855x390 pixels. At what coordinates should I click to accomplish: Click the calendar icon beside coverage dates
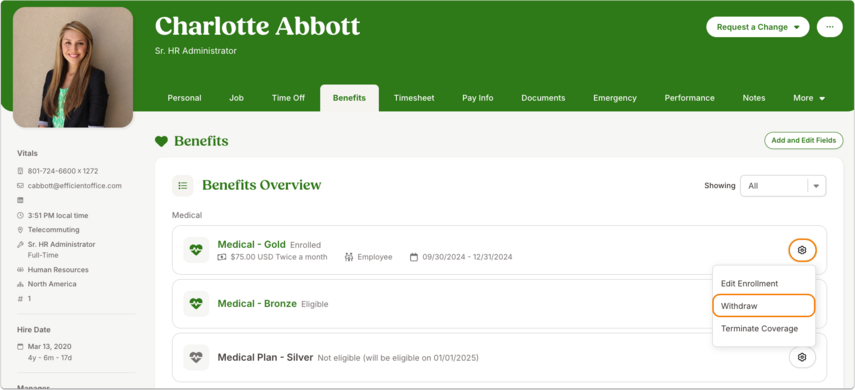[x=414, y=257]
